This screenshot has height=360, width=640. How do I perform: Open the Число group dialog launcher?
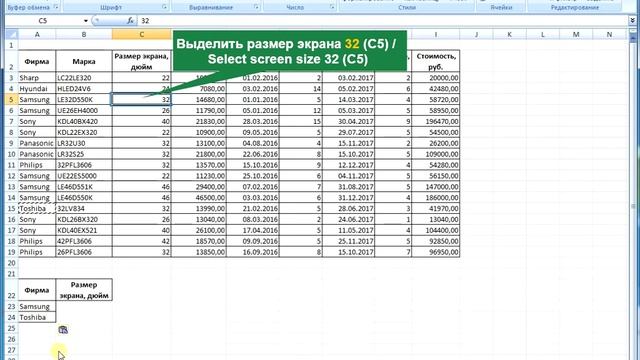[332, 7]
